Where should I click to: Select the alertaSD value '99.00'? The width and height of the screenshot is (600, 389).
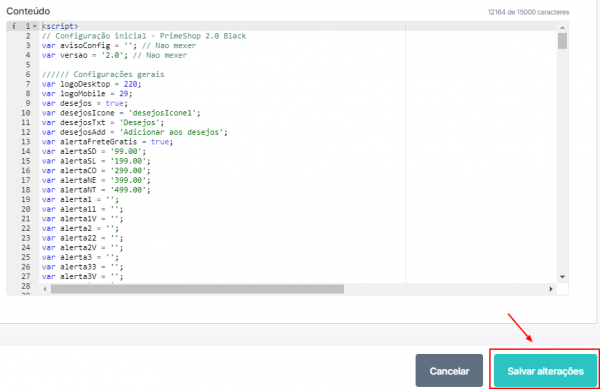(126, 151)
